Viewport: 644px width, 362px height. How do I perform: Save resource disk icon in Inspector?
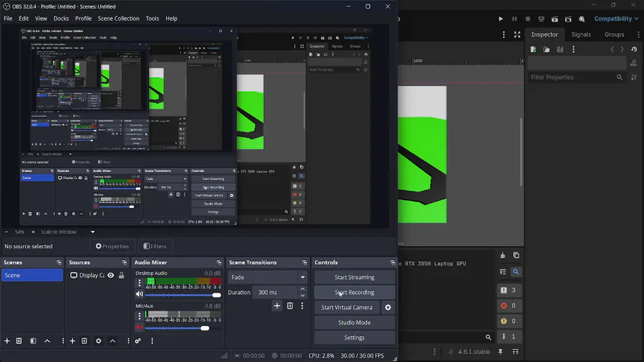click(560, 49)
